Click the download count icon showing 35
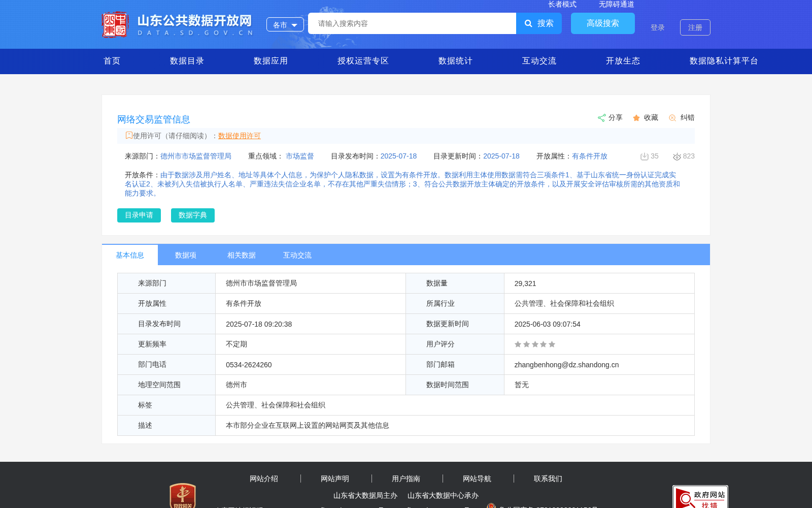 click(x=645, y=156)
